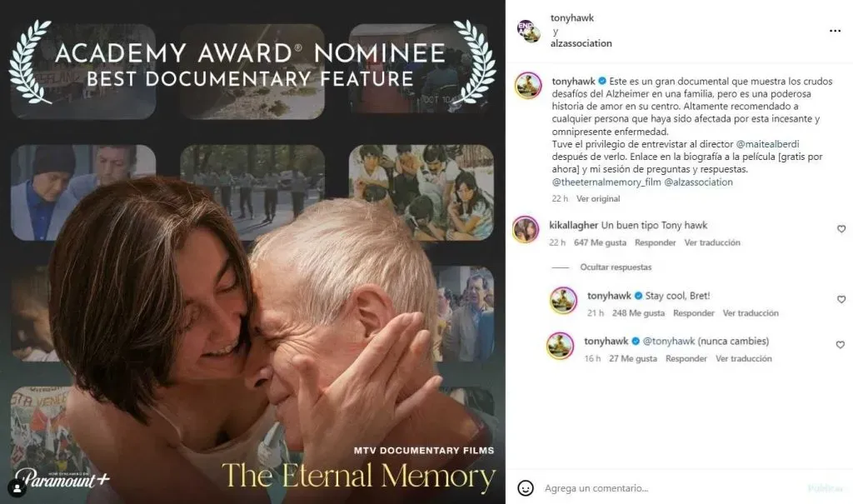This screenshot has height=504, width=853.
Task: Like kikallagher's comment with heart icon
Action: pos(841,229)
